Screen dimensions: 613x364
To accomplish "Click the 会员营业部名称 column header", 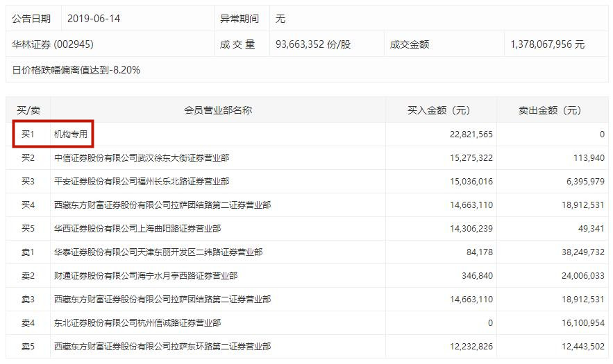I will (218, 110).
